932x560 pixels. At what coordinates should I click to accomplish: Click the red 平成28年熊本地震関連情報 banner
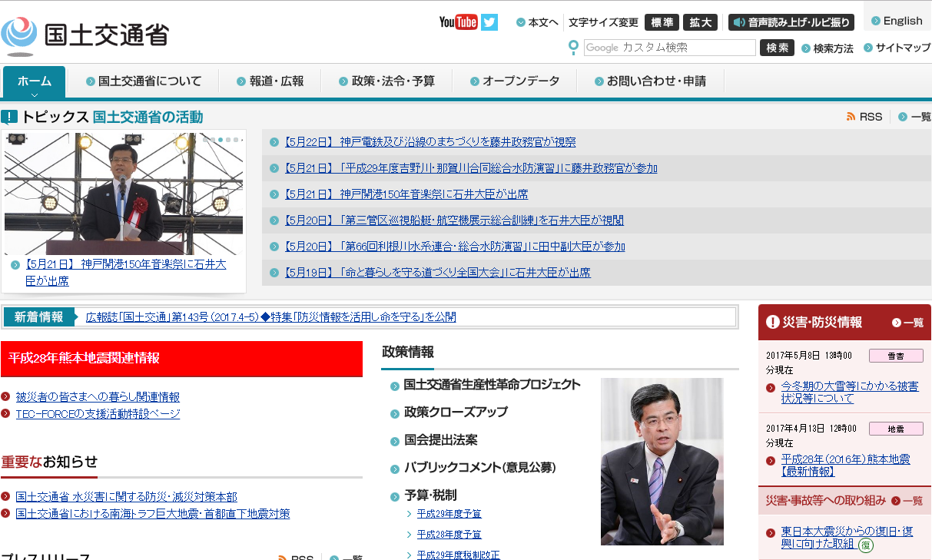181,359
